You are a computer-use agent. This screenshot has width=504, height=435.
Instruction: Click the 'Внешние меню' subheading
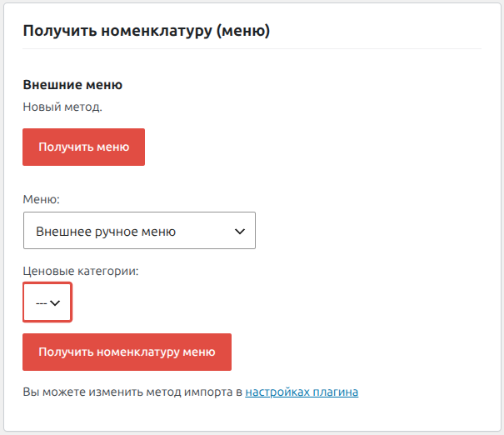pos(72,85)
